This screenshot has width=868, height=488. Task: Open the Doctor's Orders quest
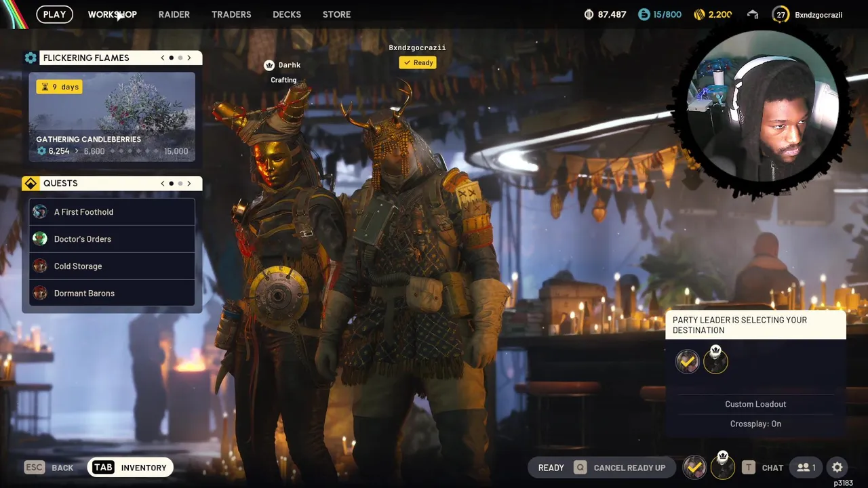112,239
